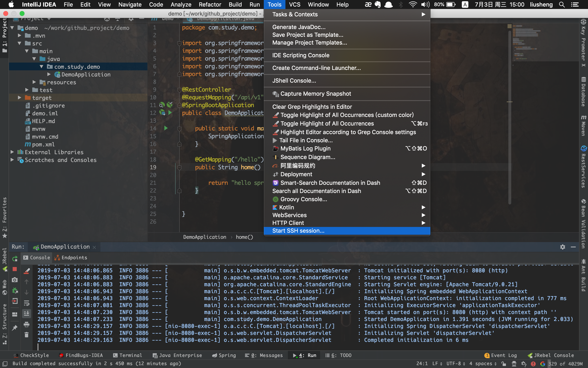Open line separator LF dropdown

[437, 364]
